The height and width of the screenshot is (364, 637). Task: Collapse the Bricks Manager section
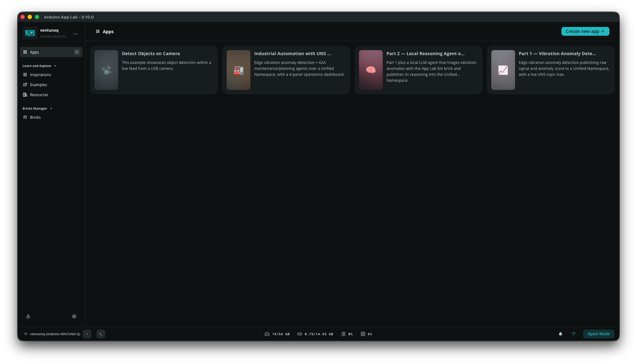pyautogui.click(x=37, y=108)
